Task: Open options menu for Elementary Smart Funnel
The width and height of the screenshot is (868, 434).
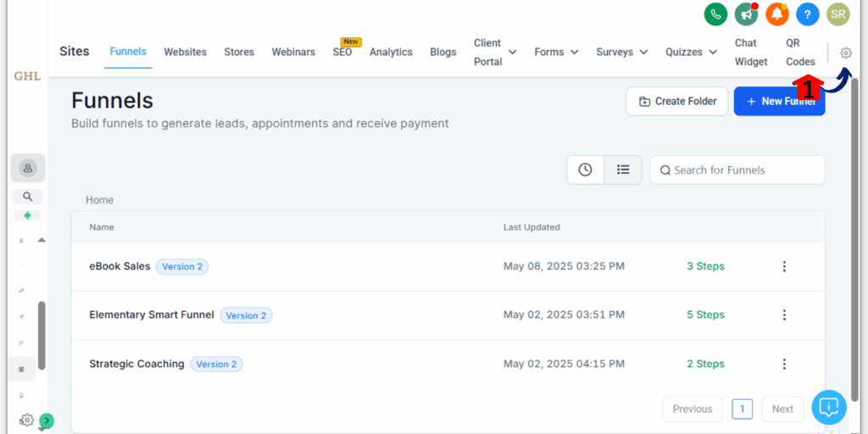Action: point(784,315)
